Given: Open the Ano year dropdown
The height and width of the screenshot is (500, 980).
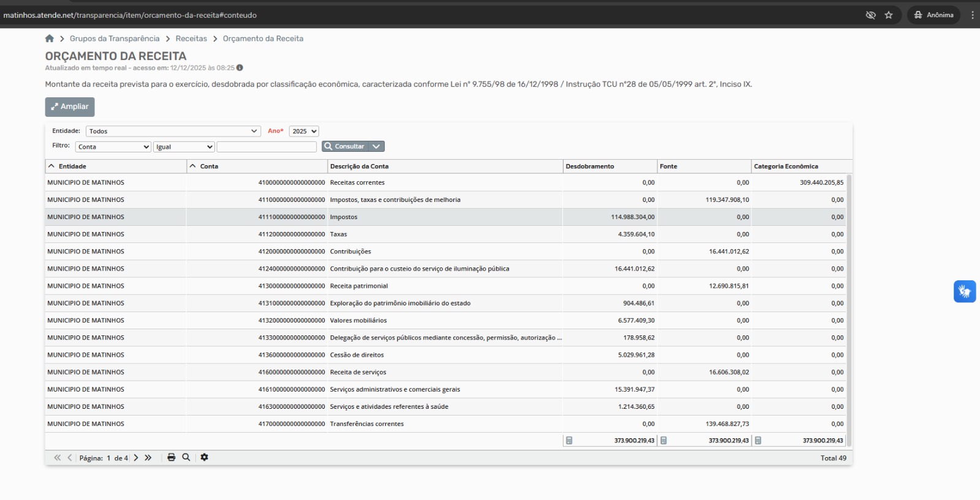Looking at the screenshot, I should (304, 131).
